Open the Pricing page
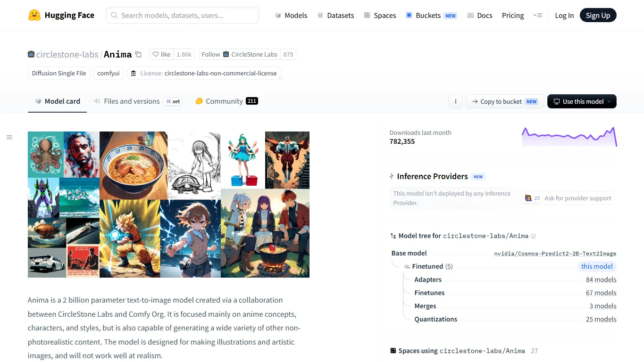The width and height of the screenshot is (644, 362). coord(513,15)
